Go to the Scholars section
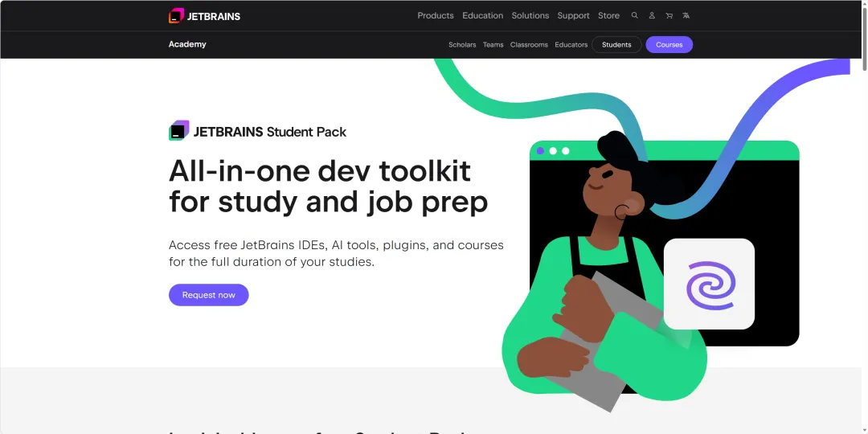Image resolution: width=868 pixels, height=434 pixels. click(x=461, y=45)
